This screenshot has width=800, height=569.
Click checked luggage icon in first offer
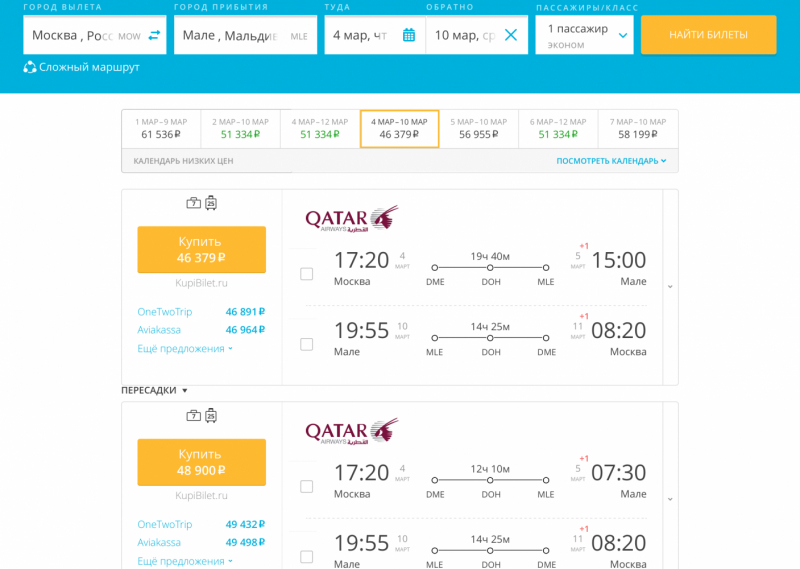211,203
